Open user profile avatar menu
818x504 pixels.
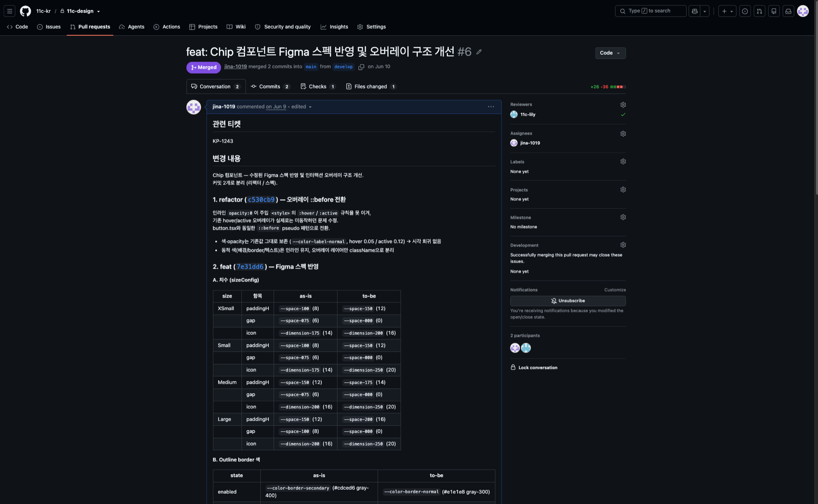tap(803, 11)
